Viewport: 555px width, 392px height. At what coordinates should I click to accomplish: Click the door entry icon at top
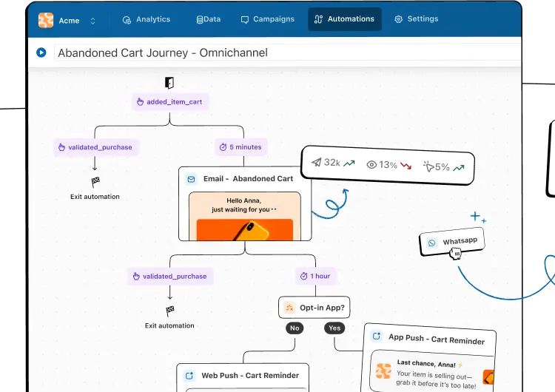169,82
